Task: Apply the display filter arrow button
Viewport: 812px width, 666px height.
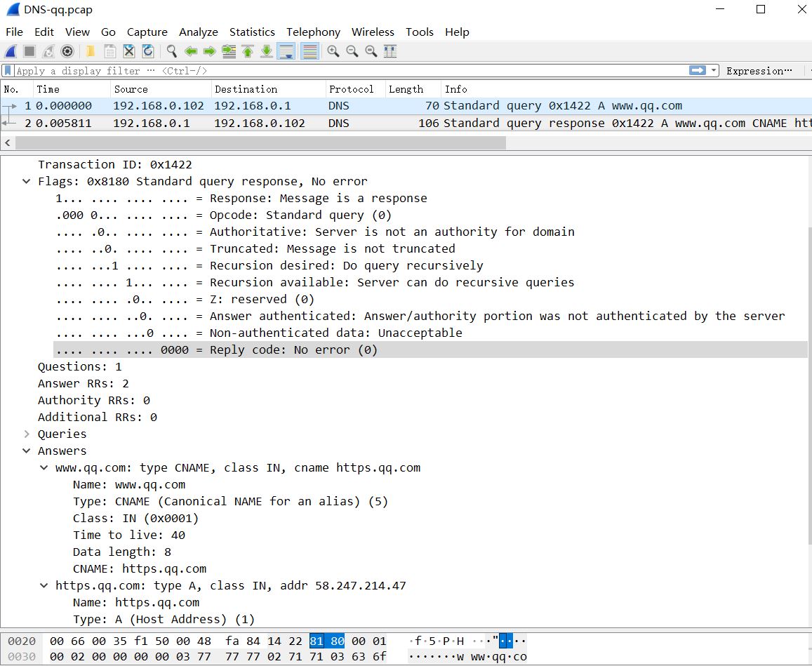Action: (x=698, y=70)
